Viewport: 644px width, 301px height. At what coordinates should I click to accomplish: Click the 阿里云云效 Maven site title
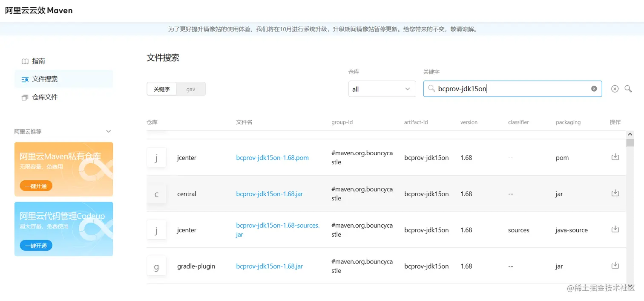point(39,11)
